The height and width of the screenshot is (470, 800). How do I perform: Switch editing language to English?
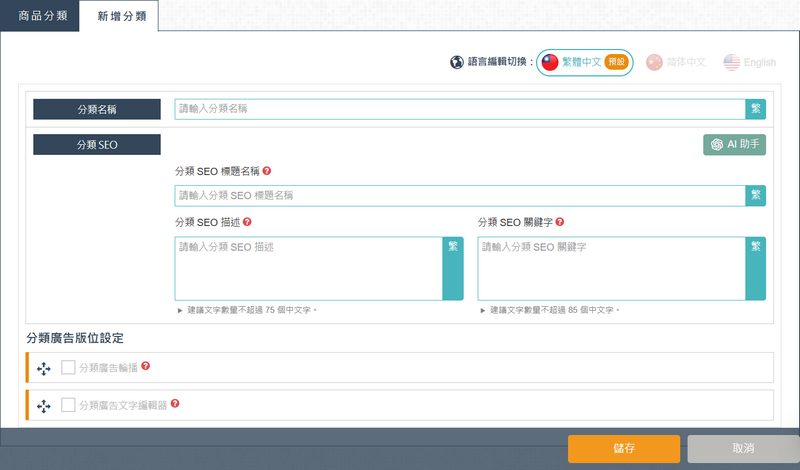click(750, 62)
